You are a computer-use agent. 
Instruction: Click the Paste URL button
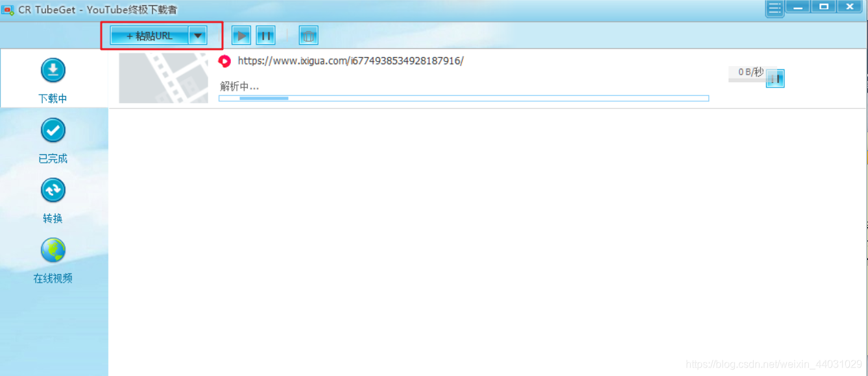[x=150, y=36]
